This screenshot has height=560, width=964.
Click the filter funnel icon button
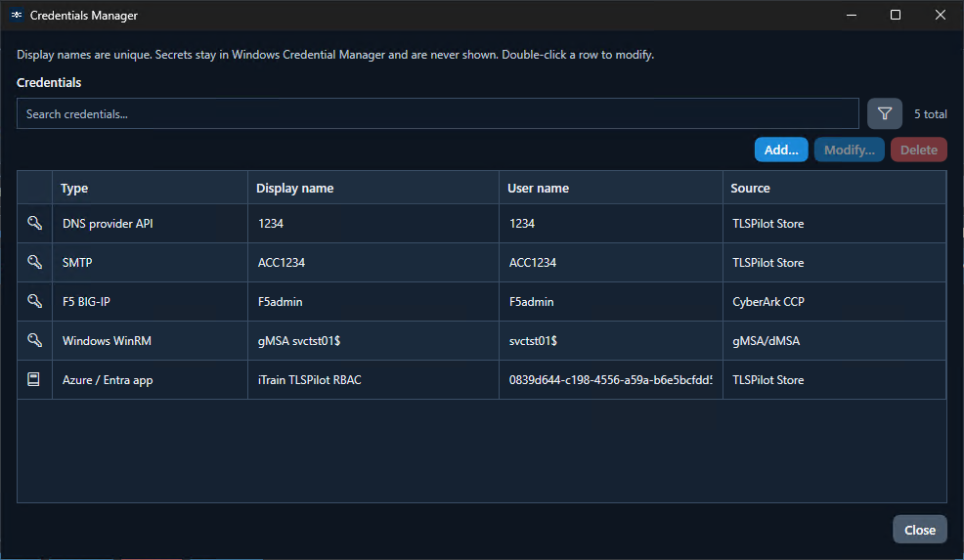(884, 113)
